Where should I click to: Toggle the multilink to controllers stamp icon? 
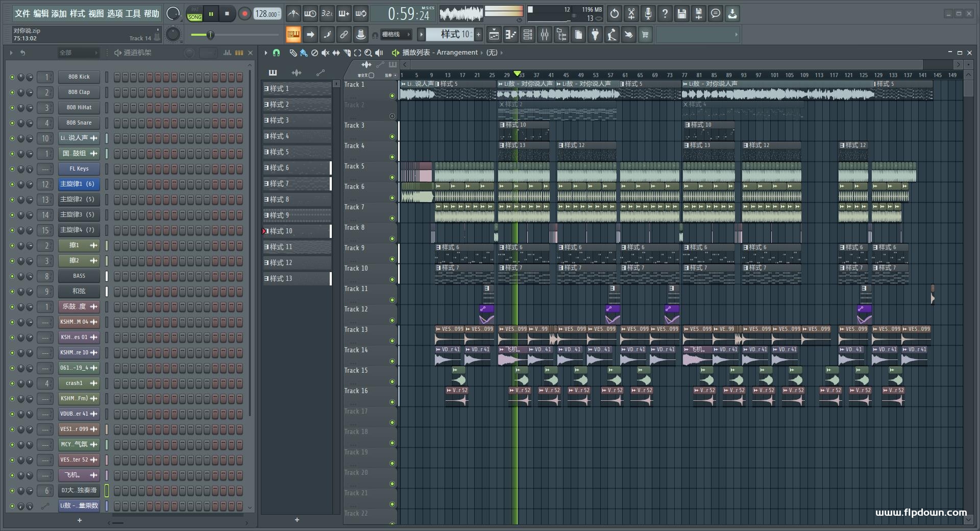click(x=361, y=35)
